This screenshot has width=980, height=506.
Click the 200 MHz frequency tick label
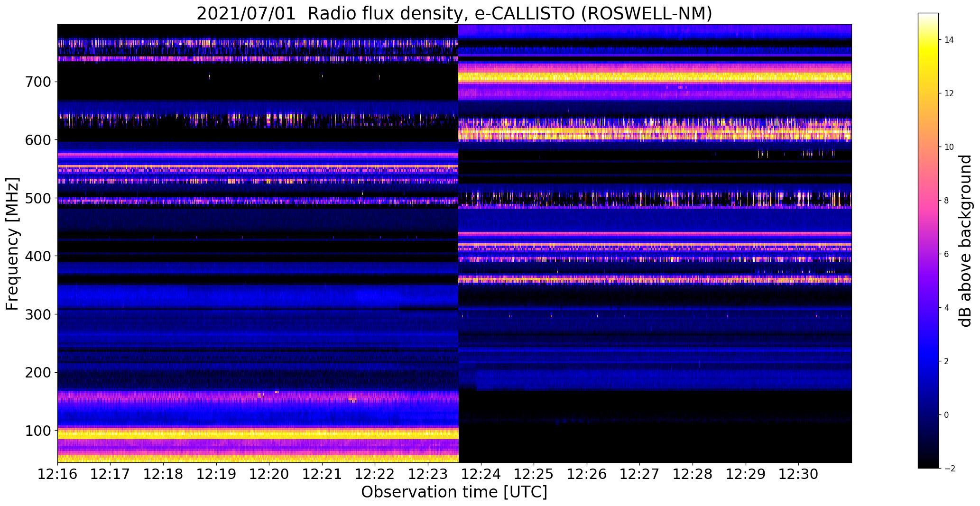[37, 372]
